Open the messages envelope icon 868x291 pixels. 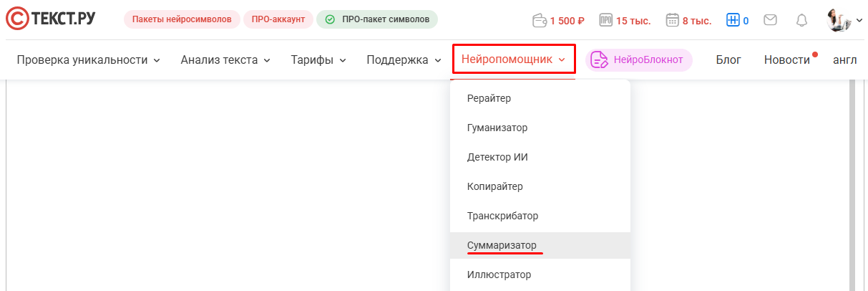pyautogui.click(x=770, y=20)
